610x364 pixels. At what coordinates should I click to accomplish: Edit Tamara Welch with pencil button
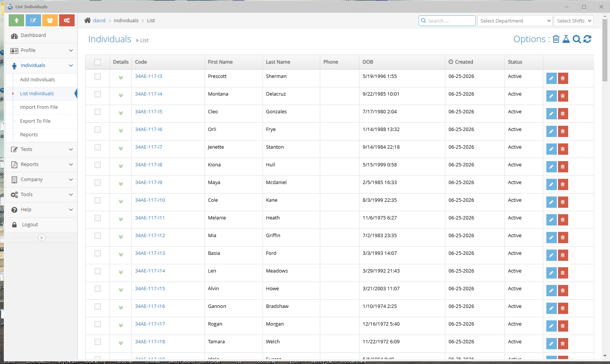[x=551, y=344]
